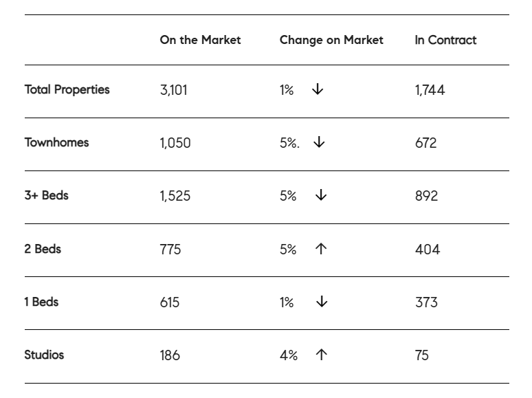532x398 pixels.
Task: Select the down arrow beside 3+ Beds change
Action: [321, 196]
